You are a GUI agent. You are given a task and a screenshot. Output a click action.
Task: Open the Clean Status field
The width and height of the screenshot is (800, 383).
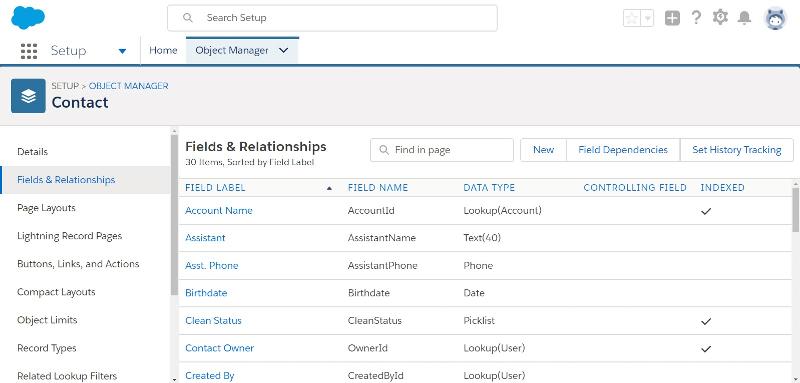click(x=213, y=320)
